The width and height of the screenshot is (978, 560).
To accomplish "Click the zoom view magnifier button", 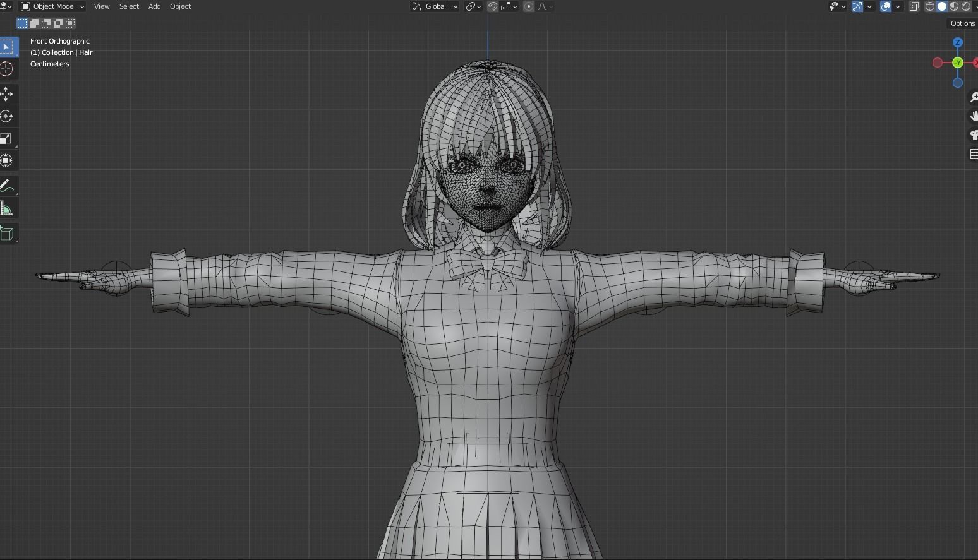I will tap(974, 97).
